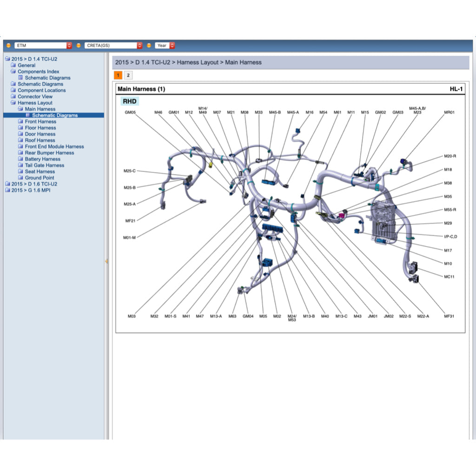Open Component Locations section

41,91
